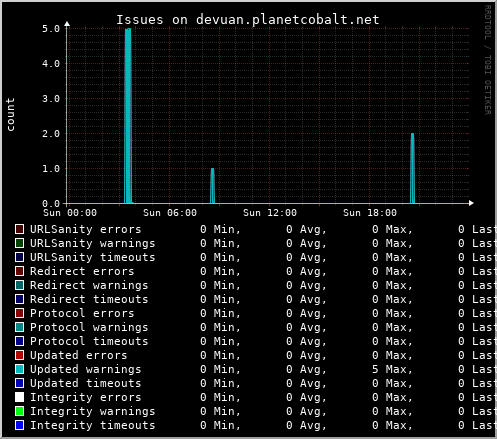Click the Sun 06:00 time axis label
497x439 pixels.
click(170, 213)
